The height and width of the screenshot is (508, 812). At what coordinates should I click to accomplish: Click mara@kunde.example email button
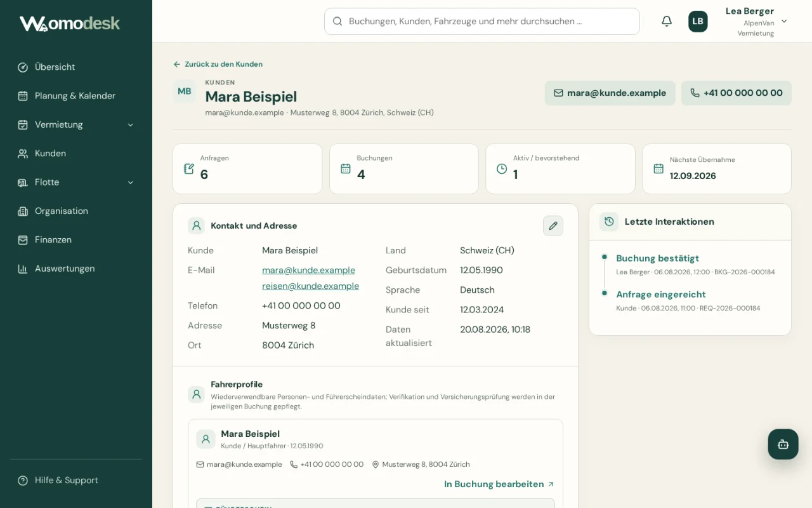pyautogui.click(x=610, y=93)
